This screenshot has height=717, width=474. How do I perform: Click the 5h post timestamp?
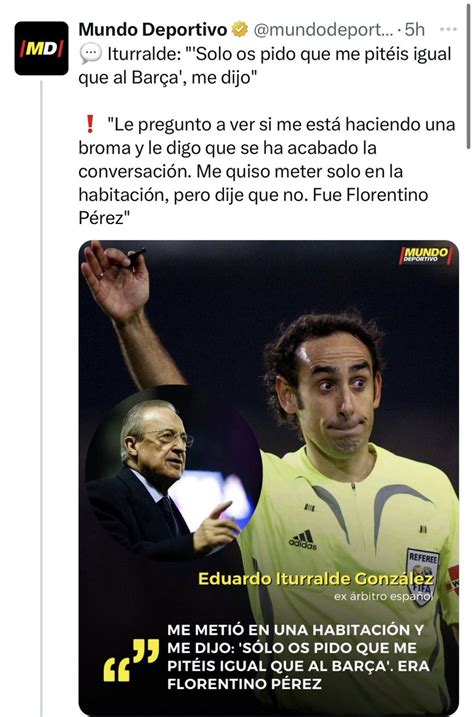tap(415, 30)
